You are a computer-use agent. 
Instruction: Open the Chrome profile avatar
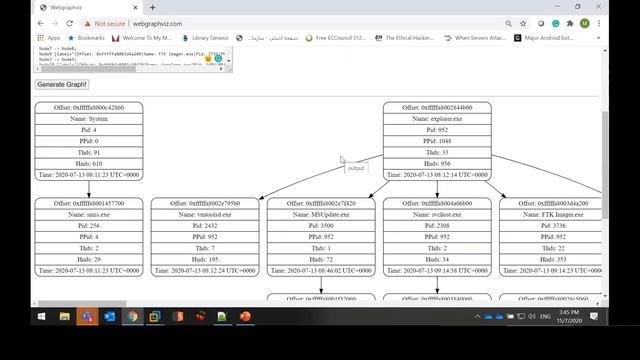[584, 24]
